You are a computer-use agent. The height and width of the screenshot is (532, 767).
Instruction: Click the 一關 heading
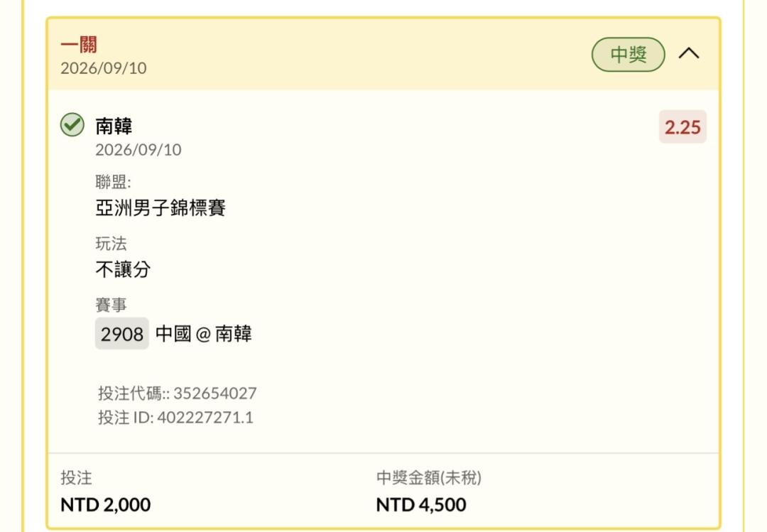[79, 44]
